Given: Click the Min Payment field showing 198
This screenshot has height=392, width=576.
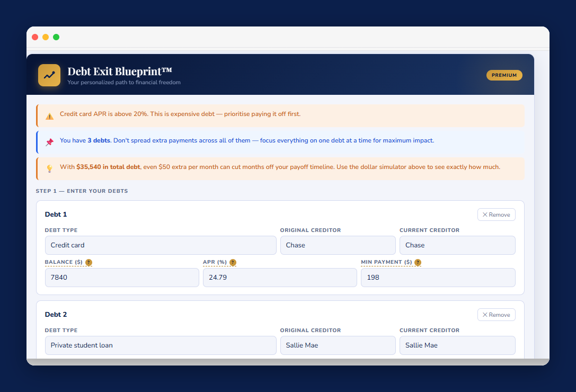Looking at the screenshot, I should coord(438,277).
